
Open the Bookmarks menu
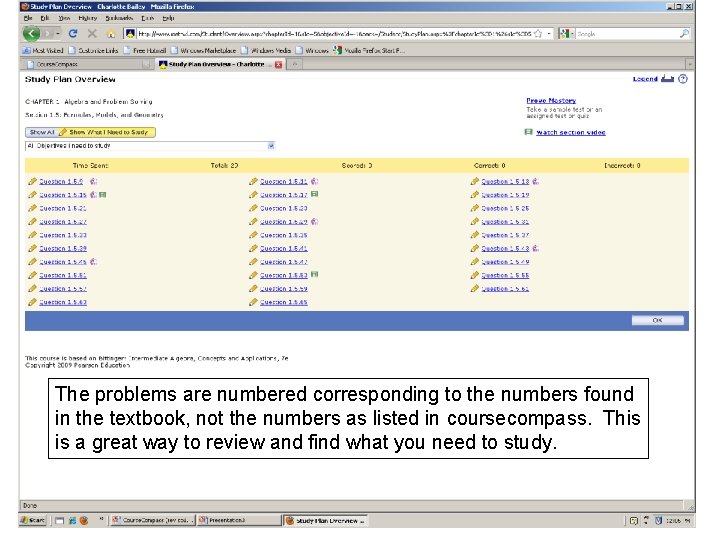click(119, 18)
